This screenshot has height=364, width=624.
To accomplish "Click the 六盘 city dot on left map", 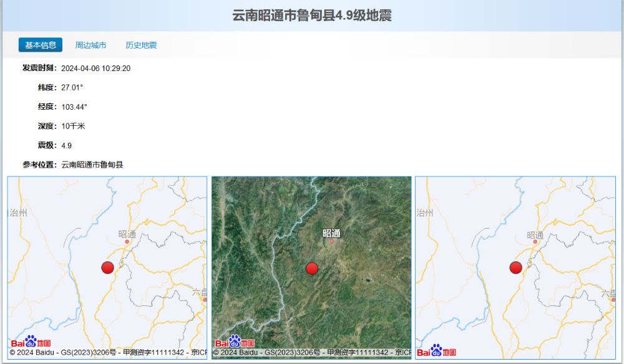I will point(204,300).
